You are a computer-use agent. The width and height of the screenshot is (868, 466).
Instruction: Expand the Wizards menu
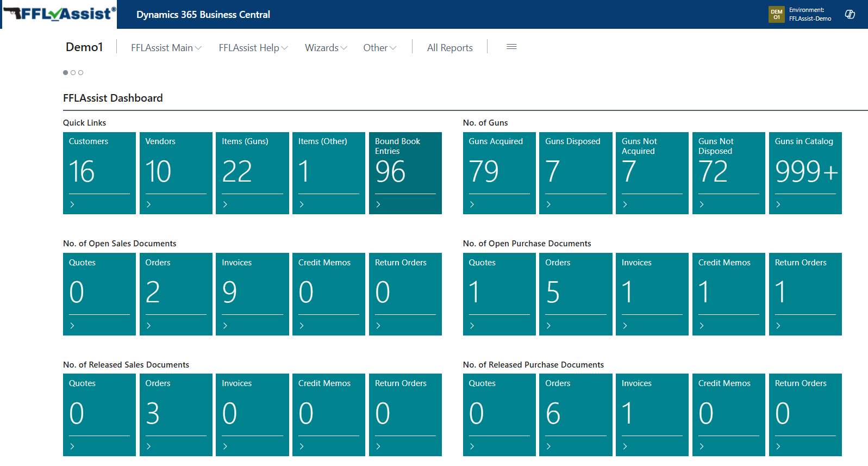tap(326, 48)
